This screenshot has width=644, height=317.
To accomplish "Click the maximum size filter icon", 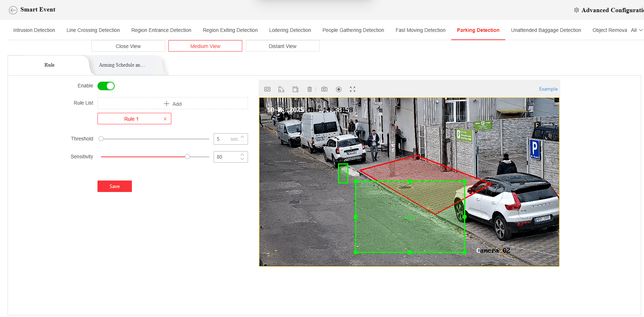I will click(295, 89).
